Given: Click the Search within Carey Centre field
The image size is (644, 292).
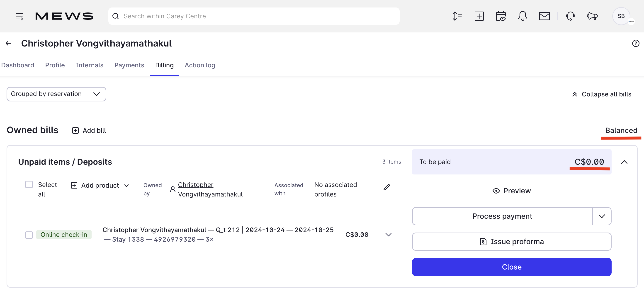Looking at the screenshot, I should (x=254, y=16).
